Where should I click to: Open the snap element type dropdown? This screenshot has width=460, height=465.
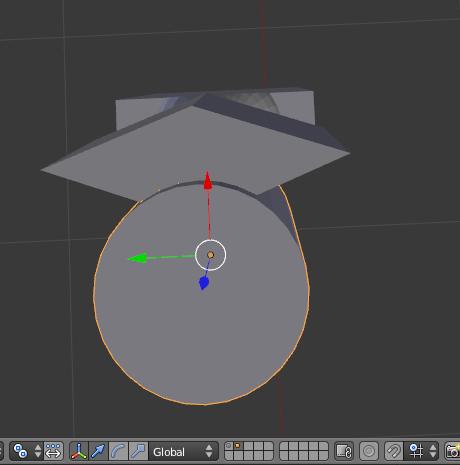[x=423, y=451]
